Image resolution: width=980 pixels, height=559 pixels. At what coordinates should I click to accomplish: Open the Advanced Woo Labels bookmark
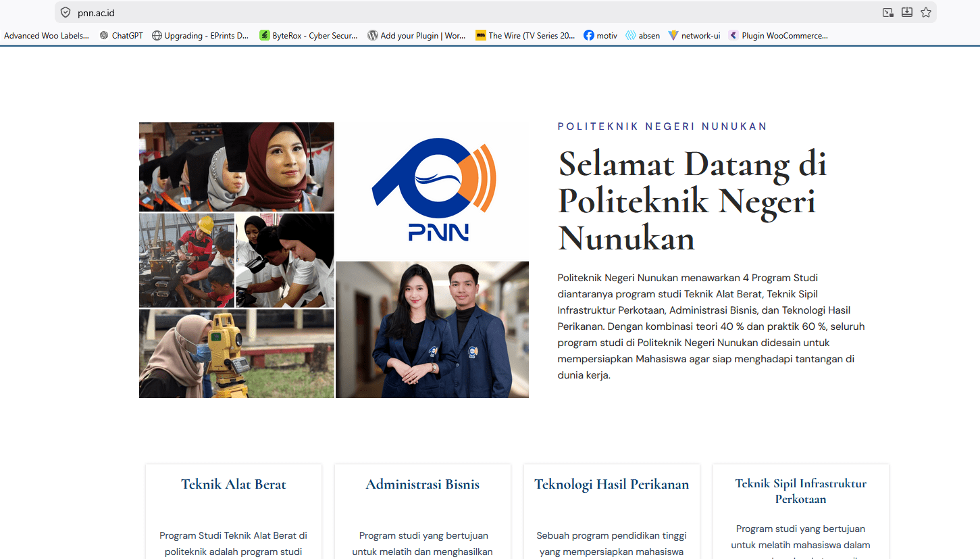45,35
